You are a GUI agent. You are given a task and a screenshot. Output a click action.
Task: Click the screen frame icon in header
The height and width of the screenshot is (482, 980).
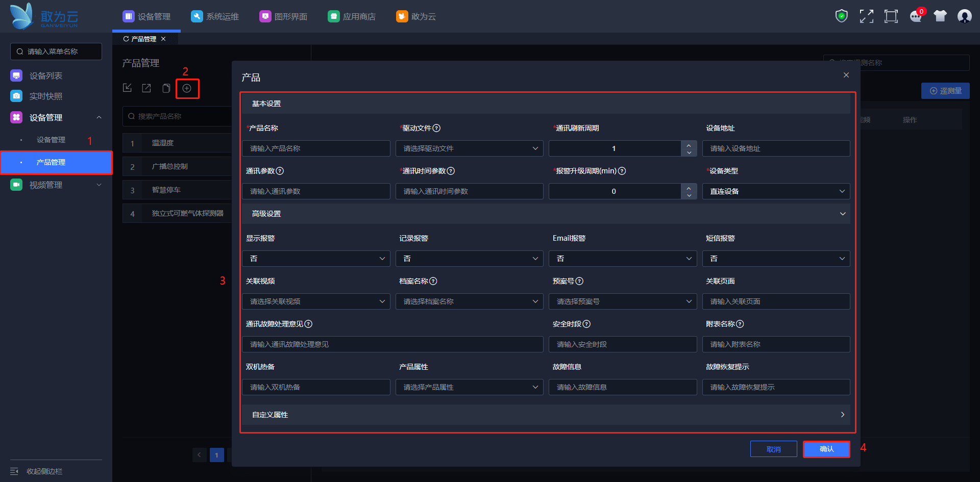(891, 16)
